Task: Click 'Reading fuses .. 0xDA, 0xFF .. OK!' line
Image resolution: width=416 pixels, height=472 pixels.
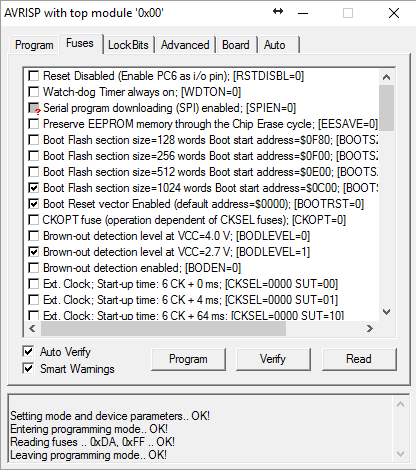Action: pyautogui.click(x=92, y=442)
